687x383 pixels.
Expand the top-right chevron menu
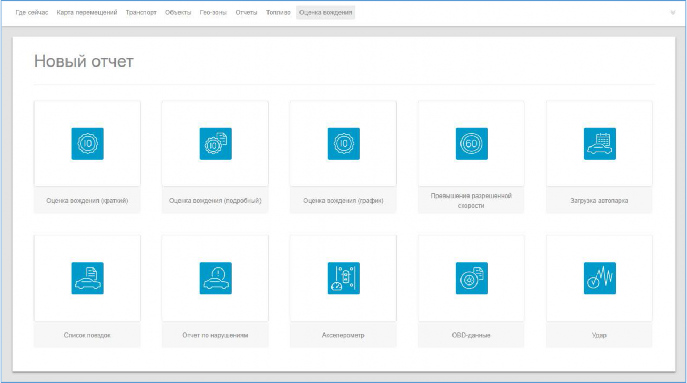[x=673, y=13]
